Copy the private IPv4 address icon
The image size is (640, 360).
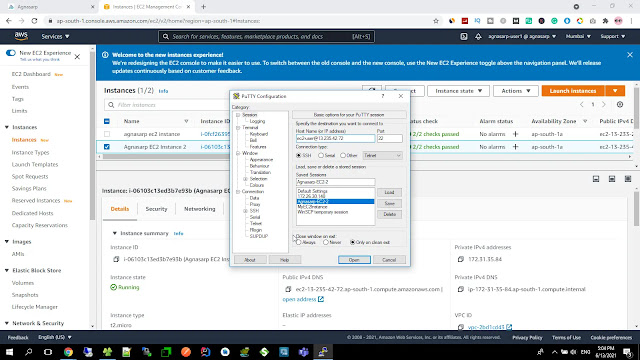460,259
